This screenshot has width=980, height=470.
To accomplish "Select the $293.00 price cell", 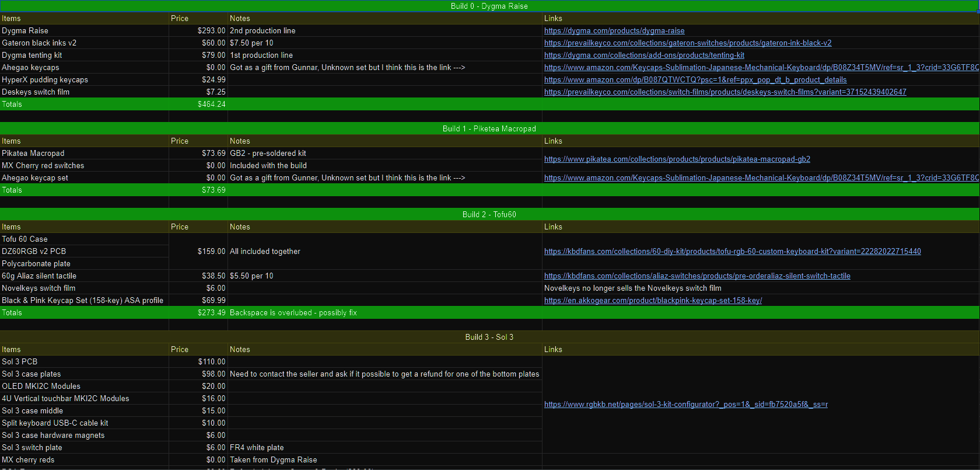I will [198, 31].
